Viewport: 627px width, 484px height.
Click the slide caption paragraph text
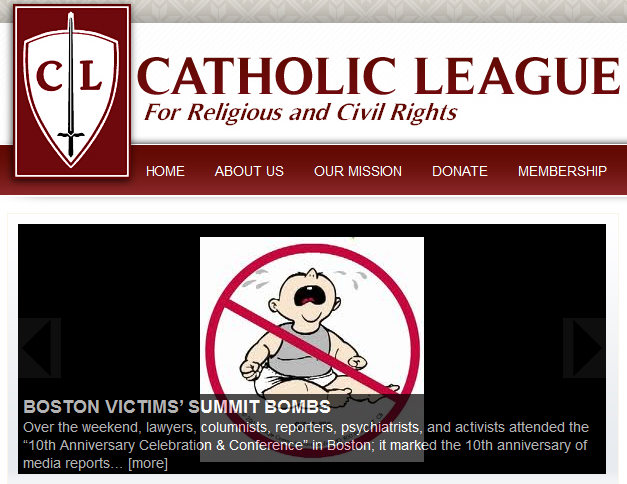click(x=306, y=445)
